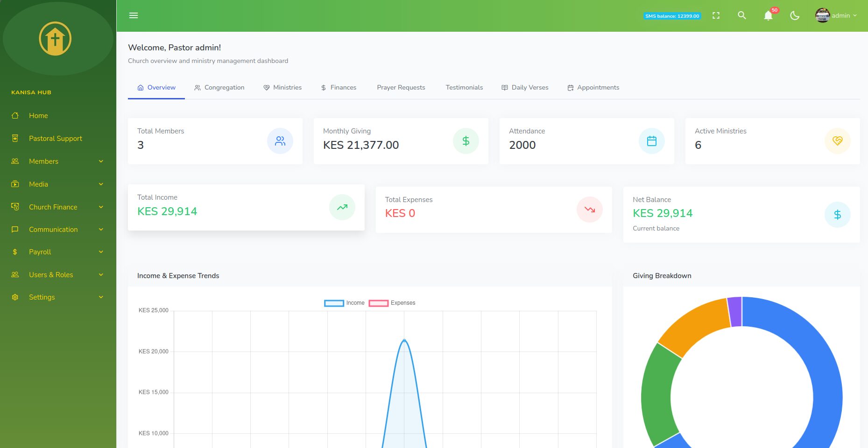Click the Media sidebar icon

tap(15, 184)
